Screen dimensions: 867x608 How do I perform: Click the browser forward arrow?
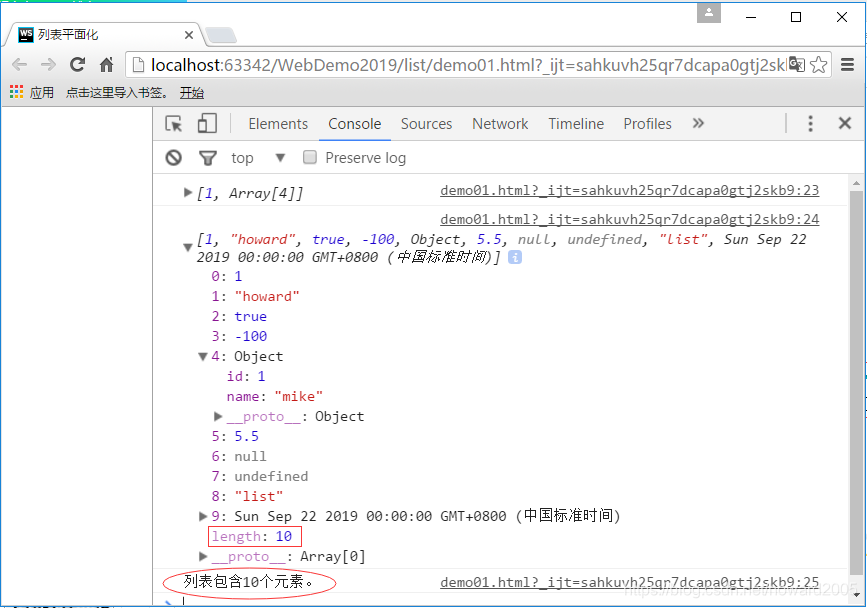click(x=49, y=65)
